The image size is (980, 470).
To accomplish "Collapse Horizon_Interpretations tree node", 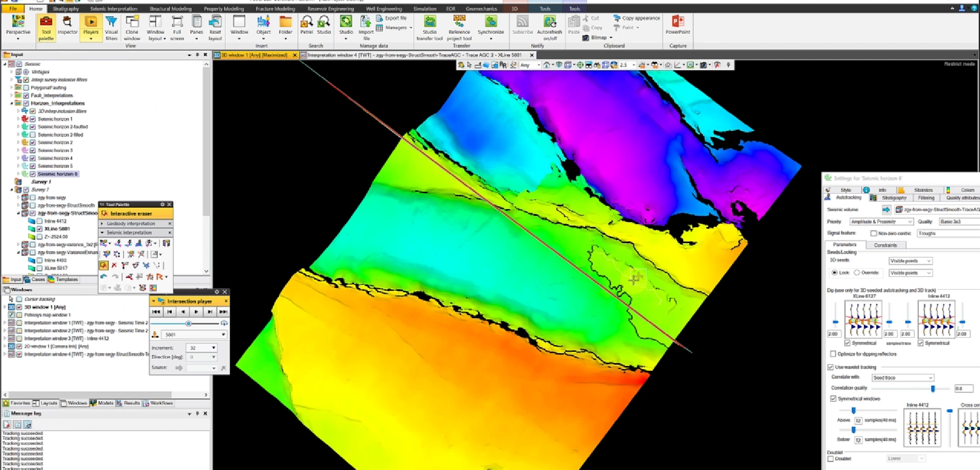I will click(x=11, y=103).
